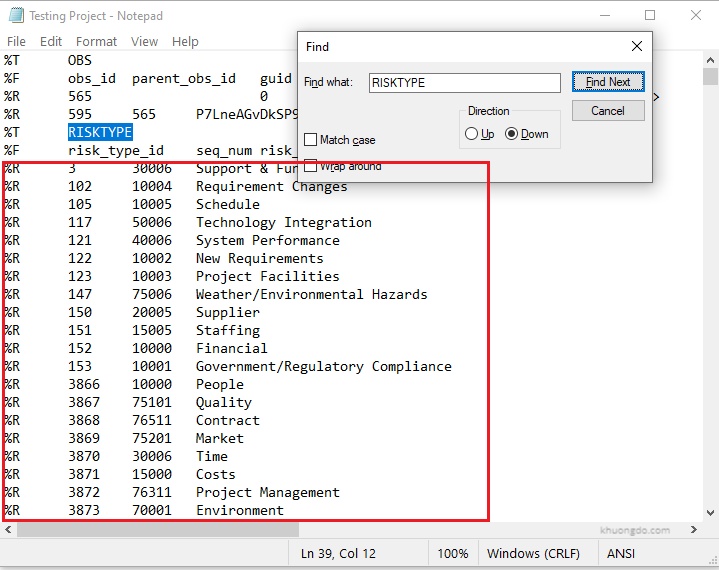Screen dimensions: 719x570
Task: Toggle the Wrap around checkbox
Action: [311, 166]
